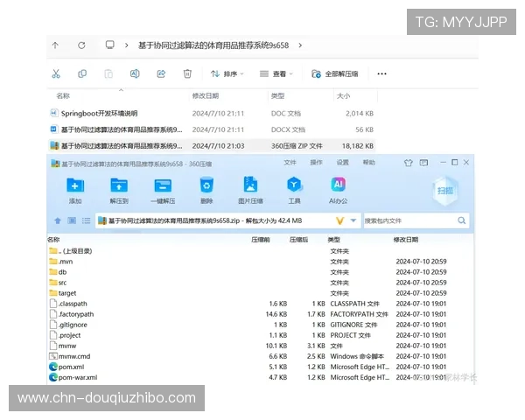This screenshot has width=525, height=420.
Task: Launch the AI办公 feature icon
Action: click(x=339, y=185)
